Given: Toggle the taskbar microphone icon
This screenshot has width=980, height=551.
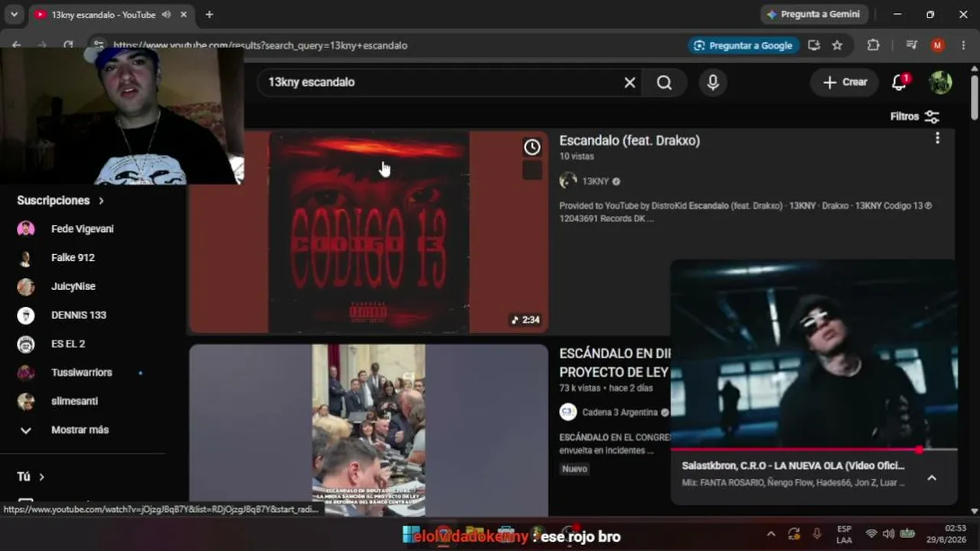Looking at the screenshot, I should [817, 534].
